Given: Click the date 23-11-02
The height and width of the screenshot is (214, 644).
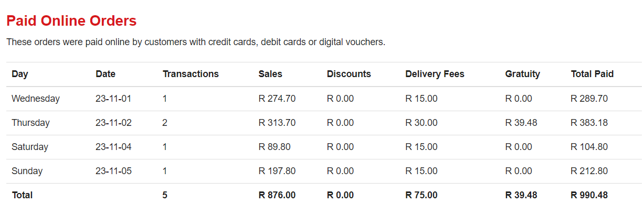Looking at the screenshot, I should [114, 123].
